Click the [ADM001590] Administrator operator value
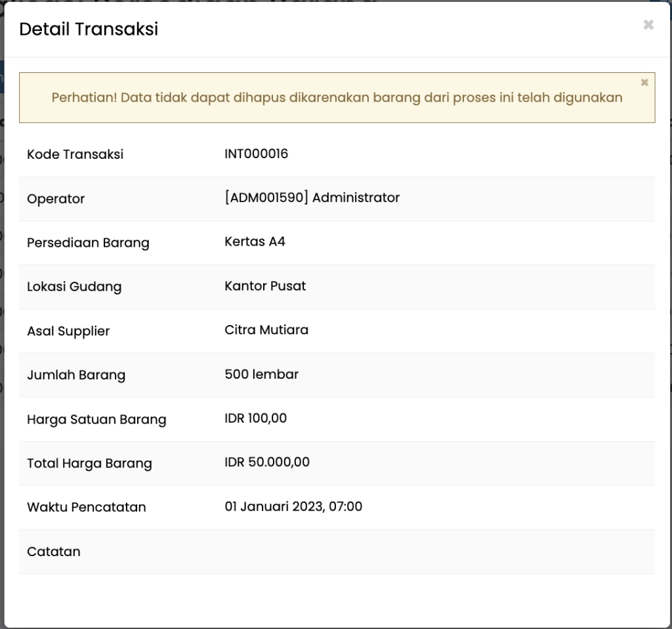 [312, 198]
